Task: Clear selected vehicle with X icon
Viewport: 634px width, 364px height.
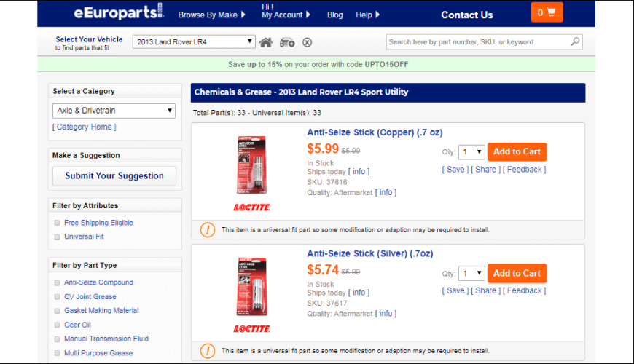Action: click(307, 42)
